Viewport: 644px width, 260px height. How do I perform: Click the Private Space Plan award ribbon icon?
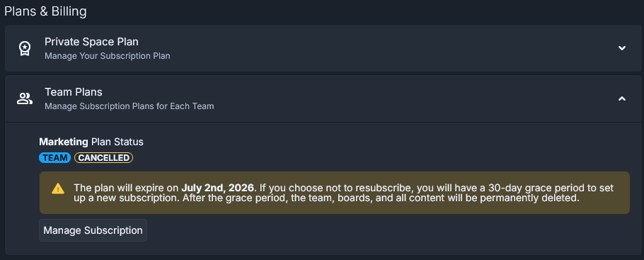tap(25, 49)
